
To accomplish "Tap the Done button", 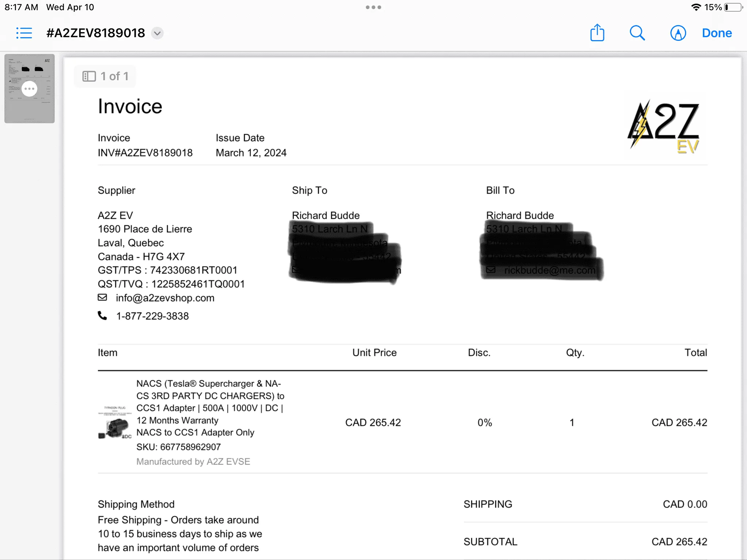I will pos(717,33).
